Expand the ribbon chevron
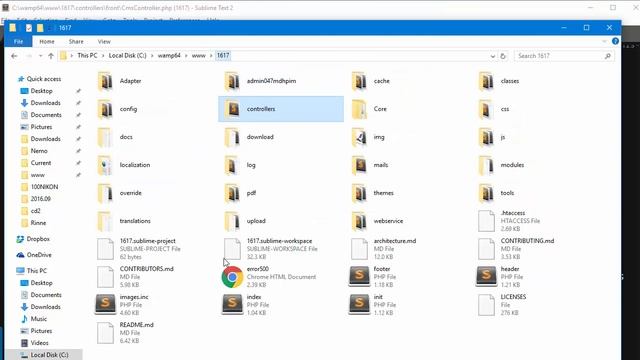 pos(604,41)
